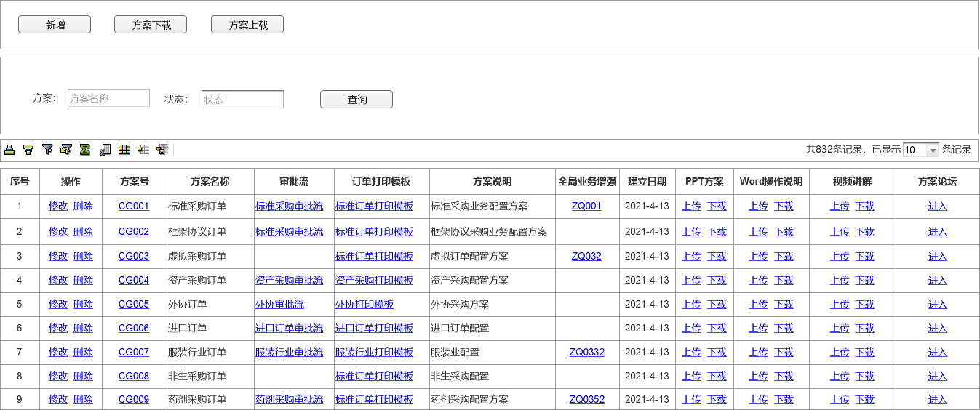
Task: Click 修改 in the 标准采购订单 row
Action: pyautogui.click(x=58, y=206)
